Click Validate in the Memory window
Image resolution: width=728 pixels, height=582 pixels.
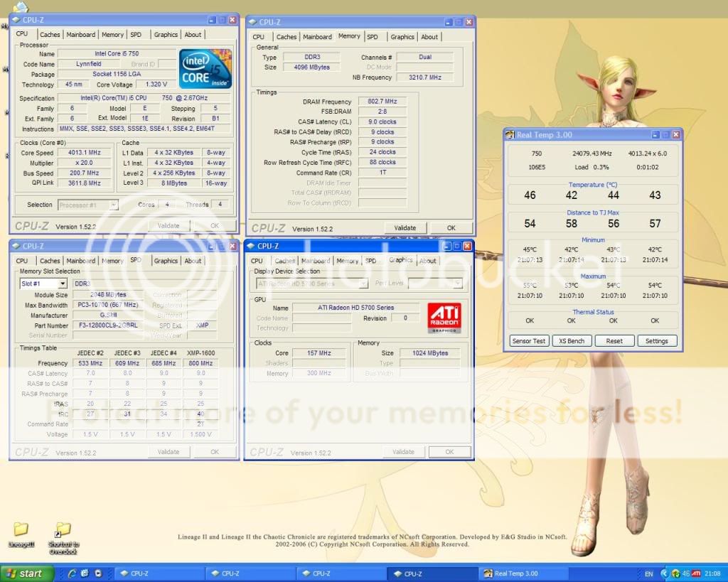pos(405,228)
